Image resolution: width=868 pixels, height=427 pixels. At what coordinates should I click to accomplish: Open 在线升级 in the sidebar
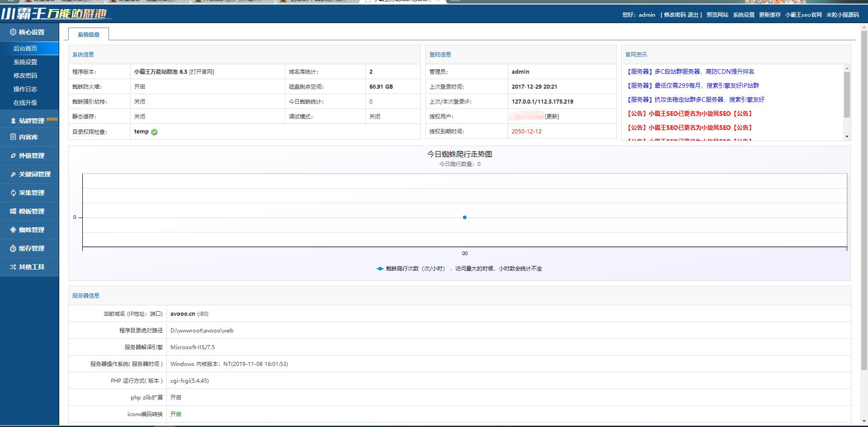25,103
